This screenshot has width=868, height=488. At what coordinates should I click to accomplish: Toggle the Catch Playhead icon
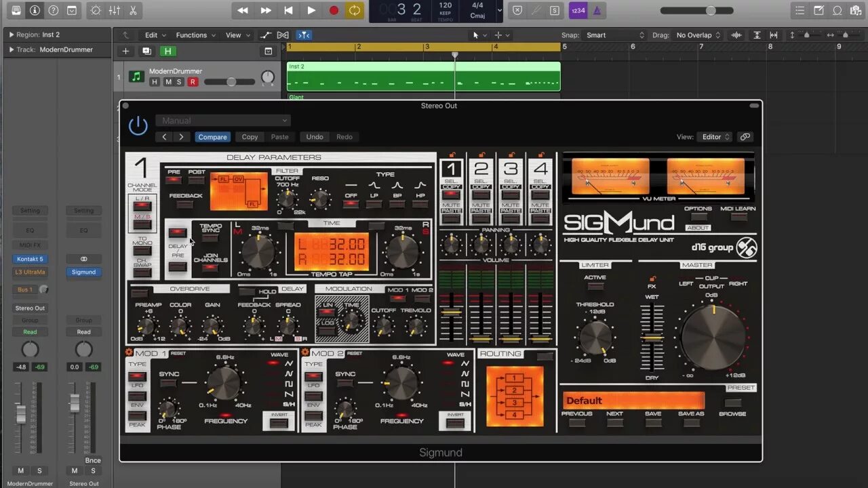click(x=304, y=35)
